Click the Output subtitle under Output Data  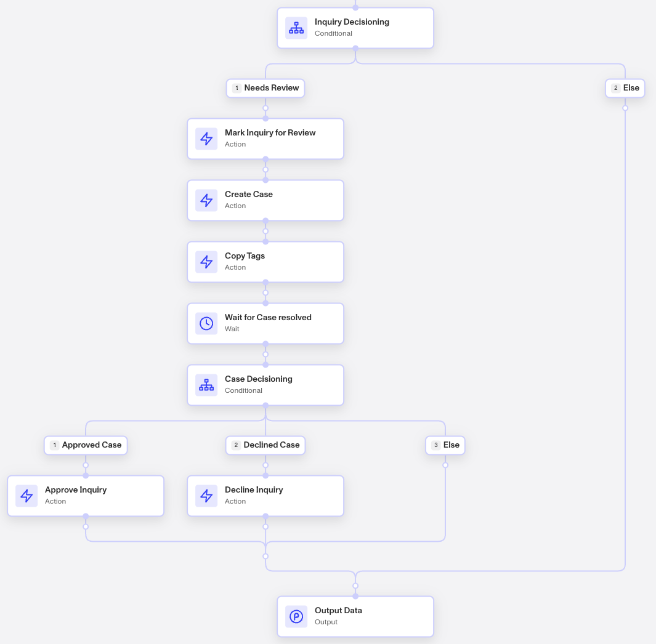coord(326,622)
